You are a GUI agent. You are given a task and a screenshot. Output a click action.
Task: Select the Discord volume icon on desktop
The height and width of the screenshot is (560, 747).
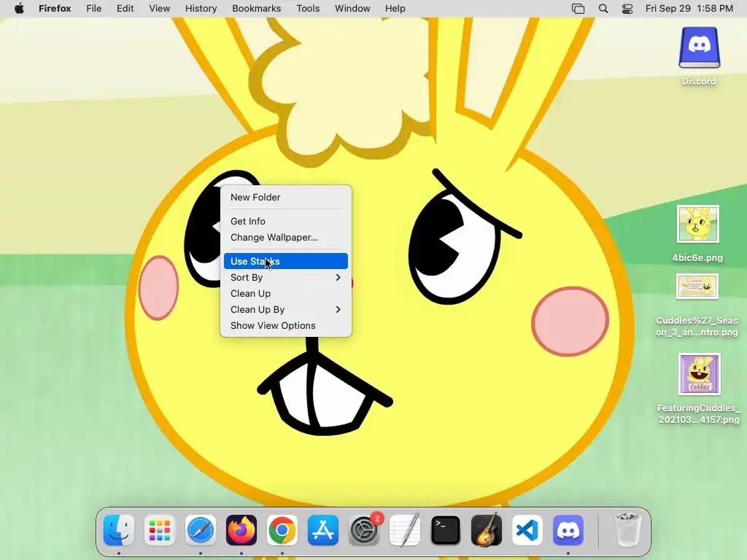pos(699,49)
